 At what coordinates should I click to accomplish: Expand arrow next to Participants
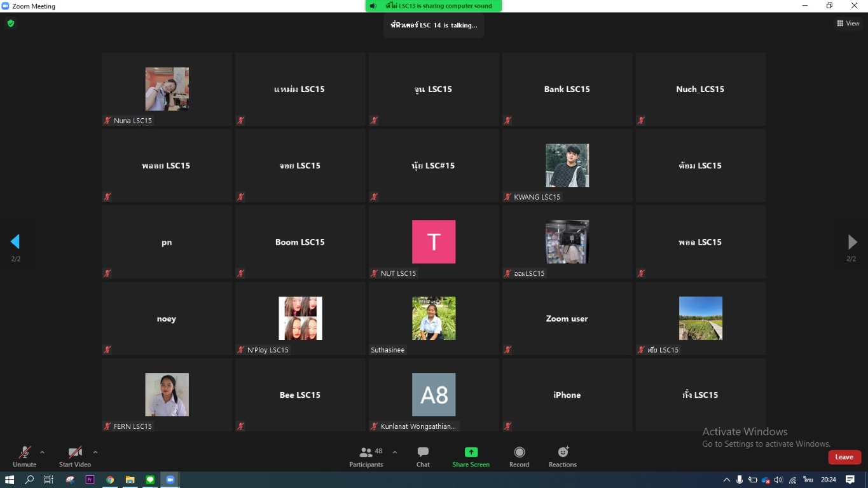click(x=395, y=452)
